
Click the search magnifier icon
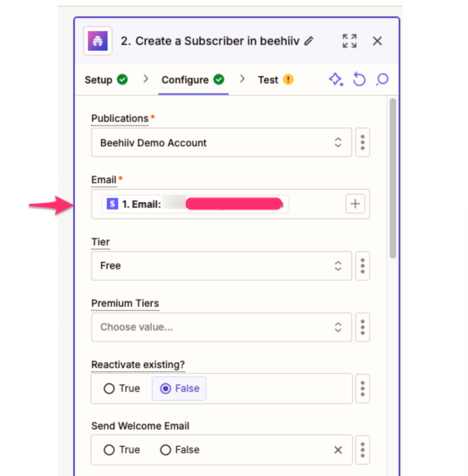[x=382, y=80]
